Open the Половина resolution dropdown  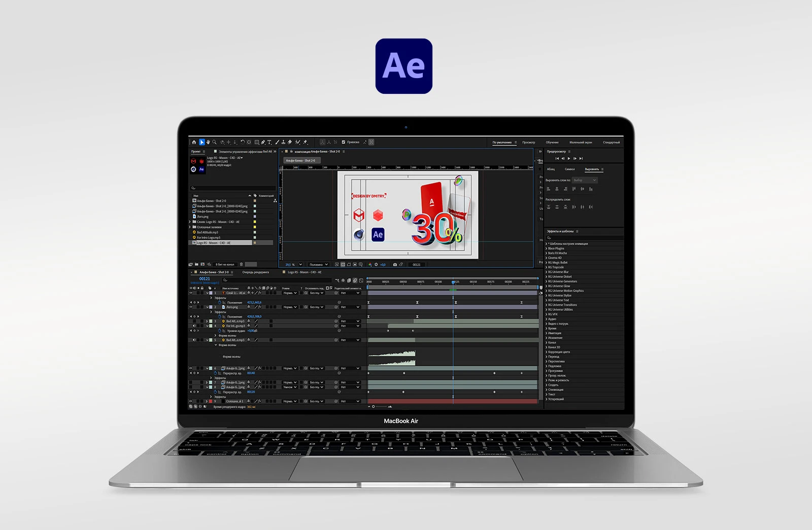click(x=319, y=265)
